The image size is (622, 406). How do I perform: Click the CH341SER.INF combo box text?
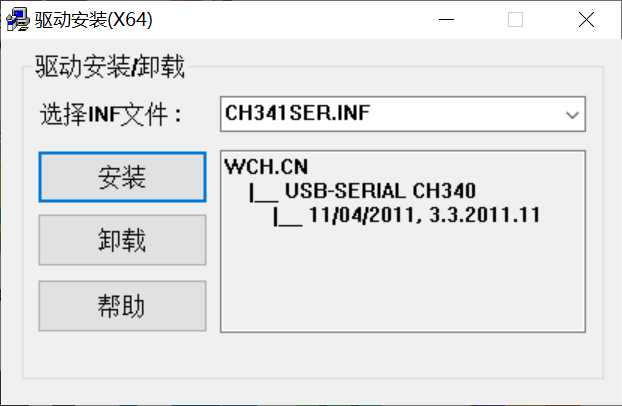298,113
